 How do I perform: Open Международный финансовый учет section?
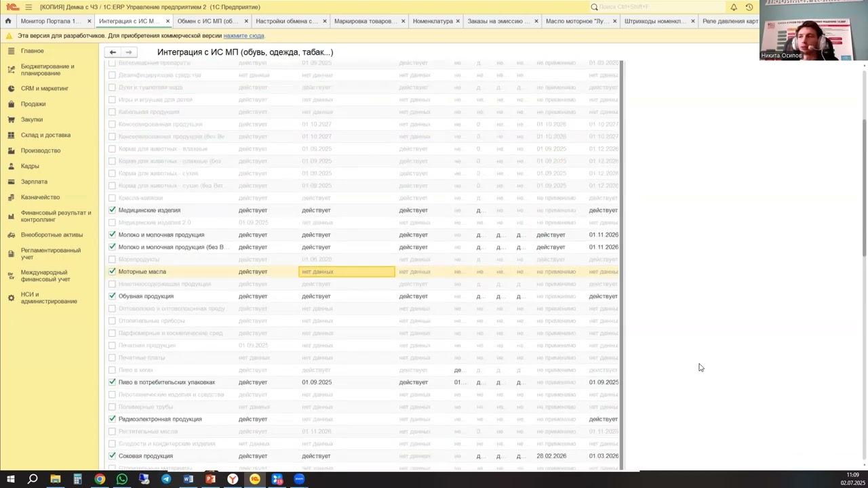pyautogui.click(x=45, y=276)
